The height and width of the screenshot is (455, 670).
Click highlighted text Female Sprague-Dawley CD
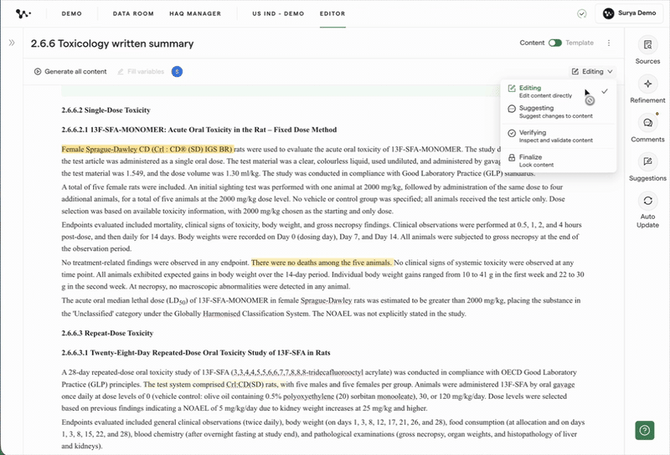point(147,149)
